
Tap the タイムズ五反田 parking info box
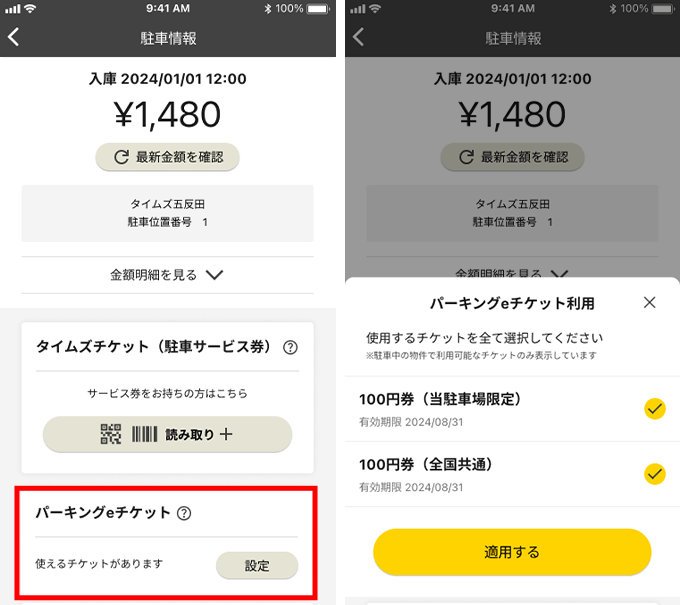[x=167, y=213]
